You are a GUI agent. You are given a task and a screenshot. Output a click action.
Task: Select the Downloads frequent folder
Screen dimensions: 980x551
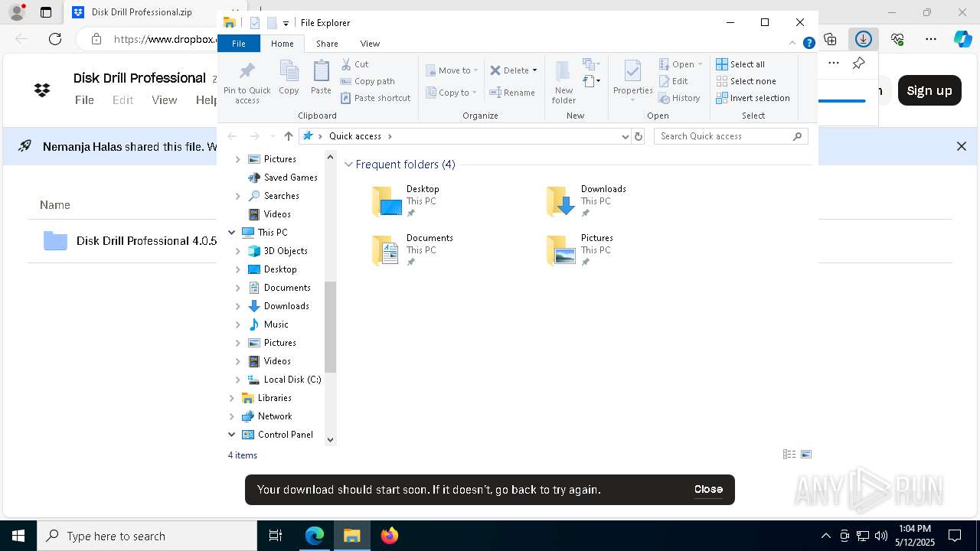[x=586, y=201]
